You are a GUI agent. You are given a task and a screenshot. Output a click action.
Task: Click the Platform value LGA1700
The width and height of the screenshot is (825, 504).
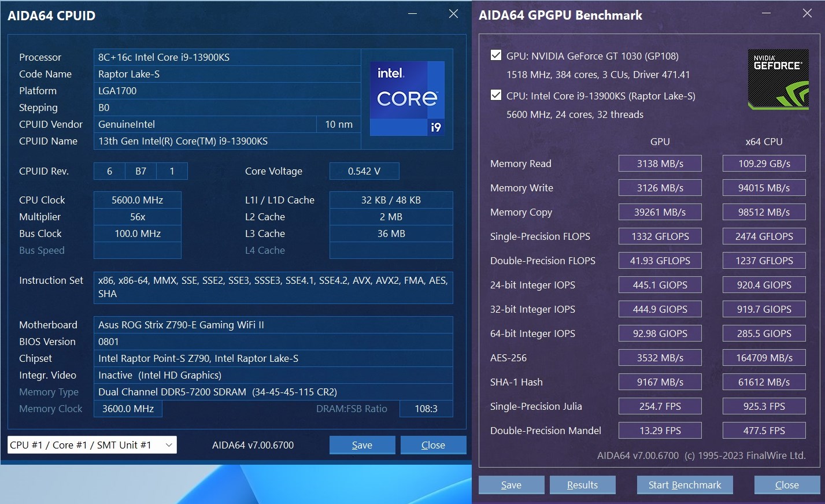227,91
